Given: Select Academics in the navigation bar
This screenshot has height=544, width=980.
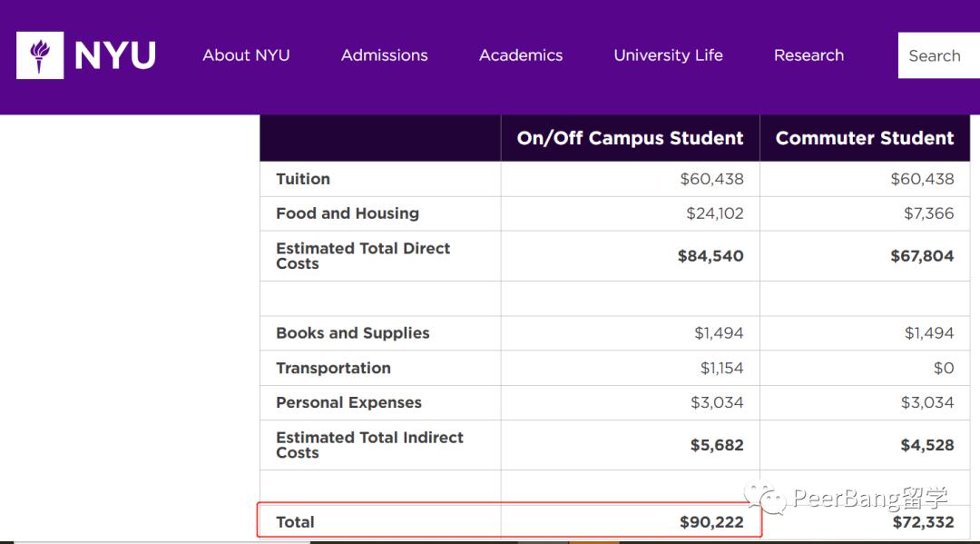Looking at the screenshot, I should tap(521, 55).
